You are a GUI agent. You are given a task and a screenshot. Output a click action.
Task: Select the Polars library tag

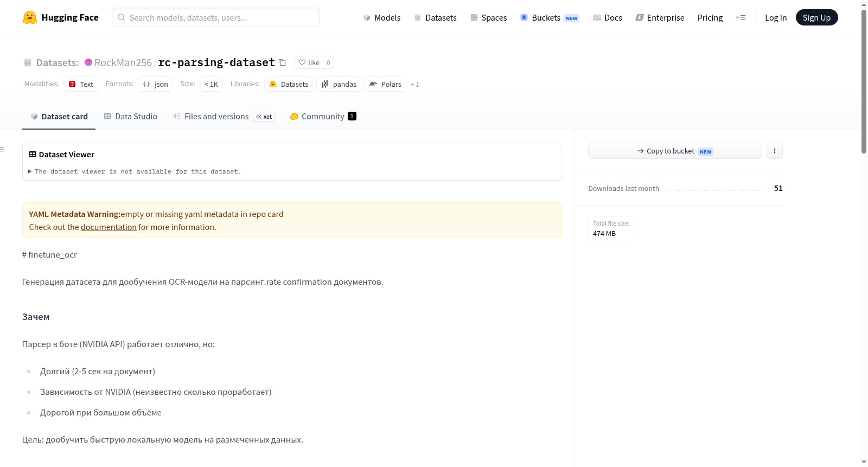[385, 84]
